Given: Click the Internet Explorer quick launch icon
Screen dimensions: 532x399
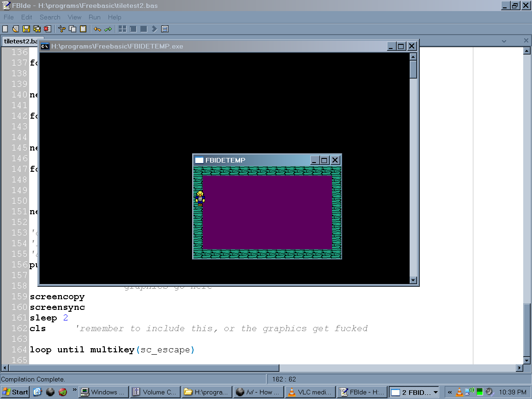Looking at the screenshot, I should tap(37, 392).
